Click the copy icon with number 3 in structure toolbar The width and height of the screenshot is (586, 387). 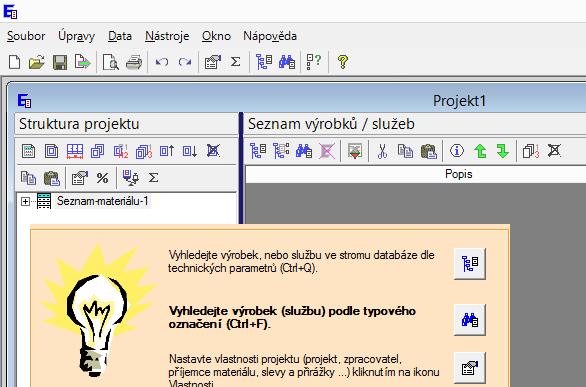point(144,151)
